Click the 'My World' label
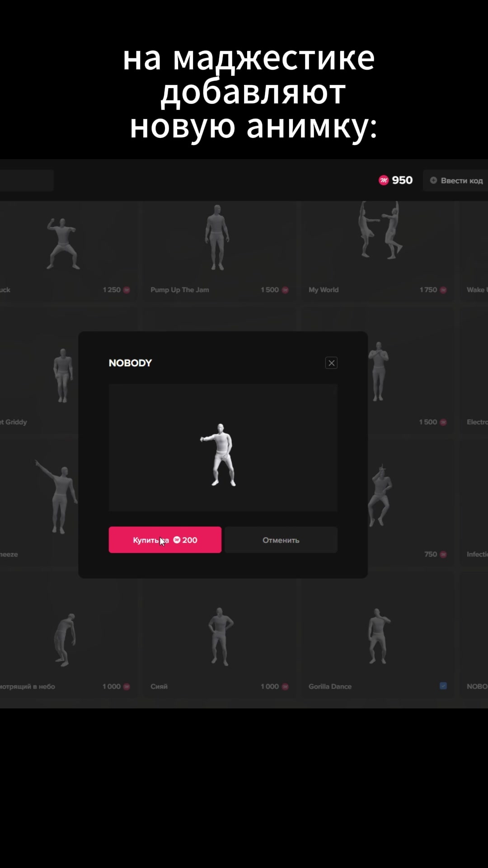The image size is (488, 868). 324,290
